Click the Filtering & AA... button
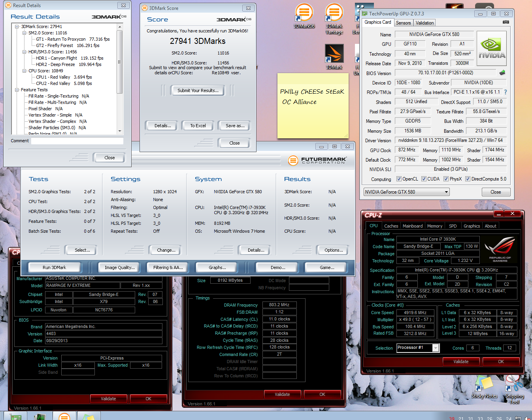The width and height of the screenshot is (532, 420). click(168, 267)
